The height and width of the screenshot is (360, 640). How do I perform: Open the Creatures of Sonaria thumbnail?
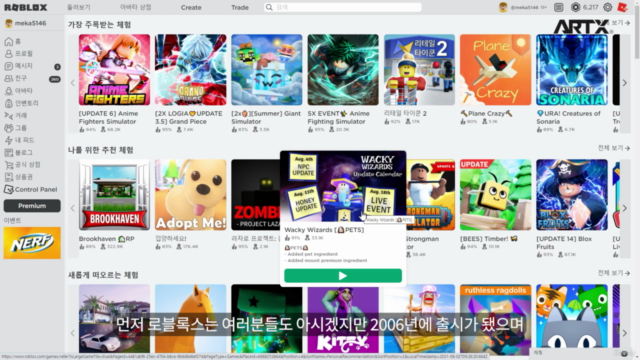[x=572, y=70]
